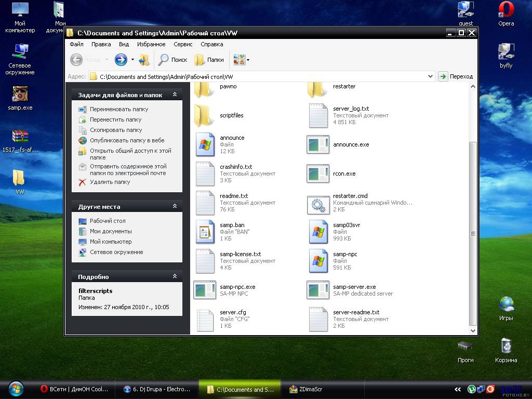Open the Вид menu
Screen dimensions: 532x399
[x=124, y=44]
